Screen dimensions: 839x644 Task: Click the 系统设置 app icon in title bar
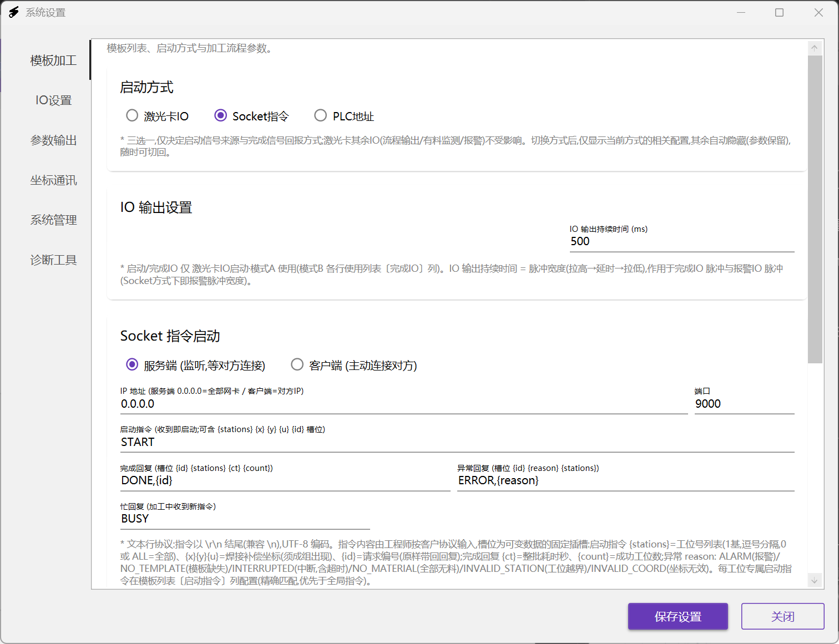(x=14, y=12)
